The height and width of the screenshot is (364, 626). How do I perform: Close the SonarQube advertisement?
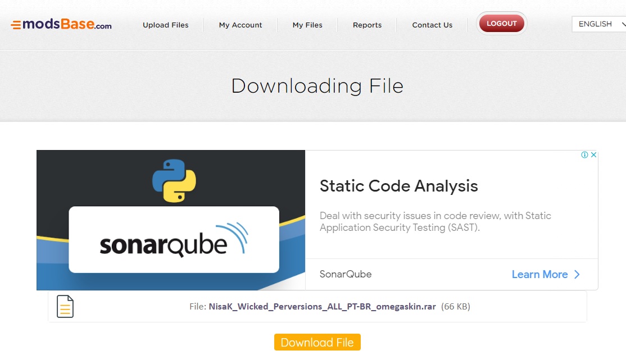click(x=593, y=155)
